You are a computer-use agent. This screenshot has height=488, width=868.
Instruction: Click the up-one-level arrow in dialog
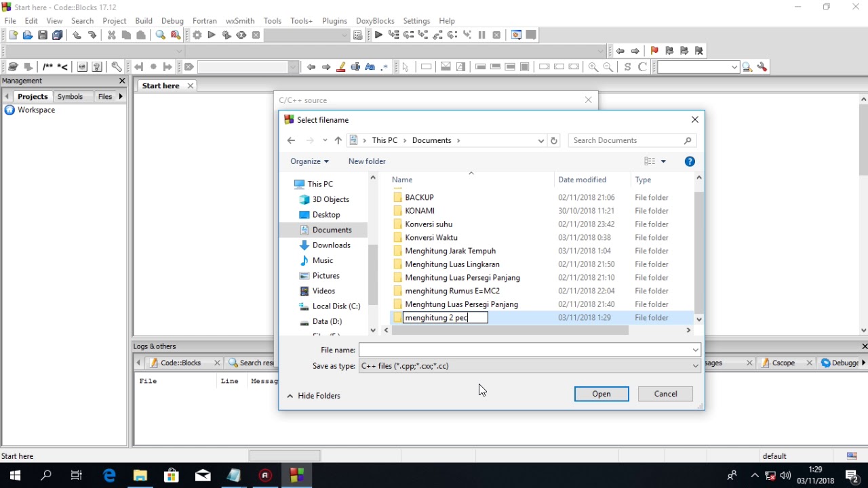pyautogui.click(x=338, y=140)
